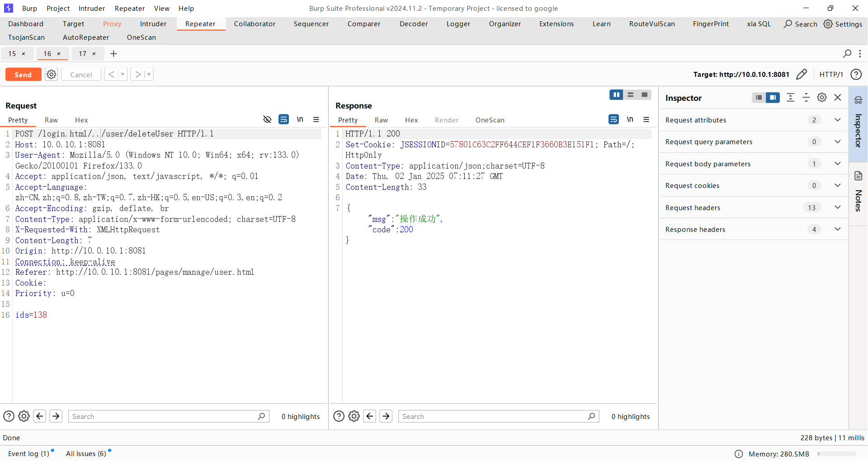
Task: Open Event log (1)
Action: 28,453
